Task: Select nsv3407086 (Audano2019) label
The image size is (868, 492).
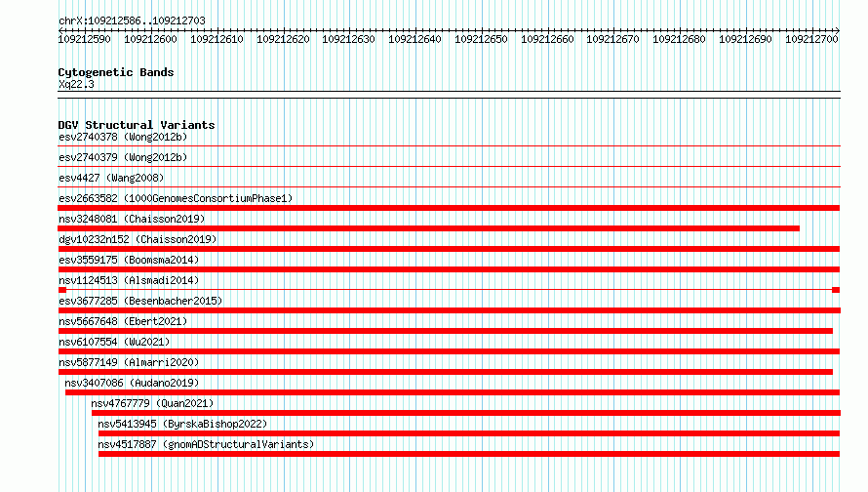Action: pyautogui.click(x=132, y=383)
